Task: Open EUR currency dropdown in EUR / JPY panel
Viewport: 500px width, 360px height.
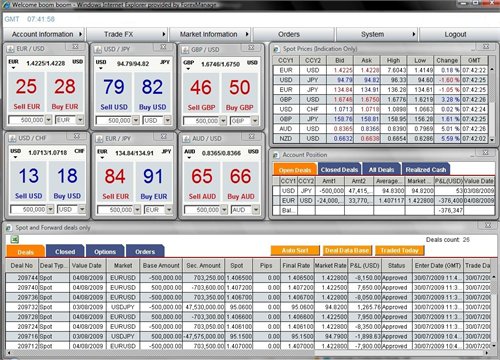Action: tap(169, 210)
